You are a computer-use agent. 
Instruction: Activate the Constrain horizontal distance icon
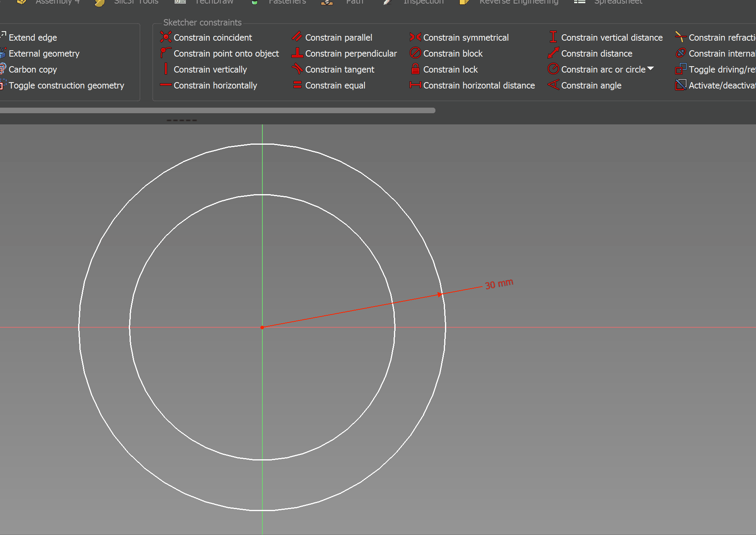415,85
